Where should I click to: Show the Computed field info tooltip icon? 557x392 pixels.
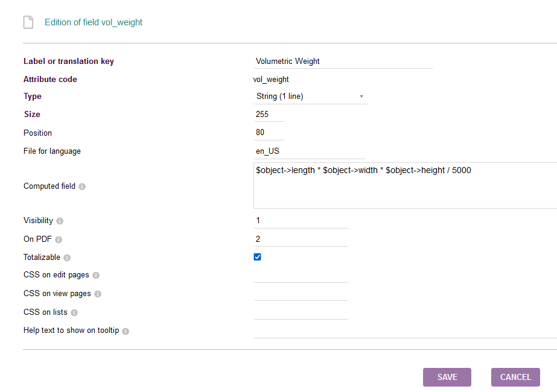82,187
